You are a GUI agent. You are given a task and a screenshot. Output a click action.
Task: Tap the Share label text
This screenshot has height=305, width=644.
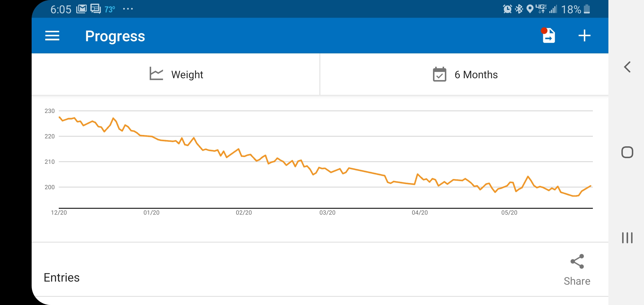pyautogui.click(x=577, y=281)
